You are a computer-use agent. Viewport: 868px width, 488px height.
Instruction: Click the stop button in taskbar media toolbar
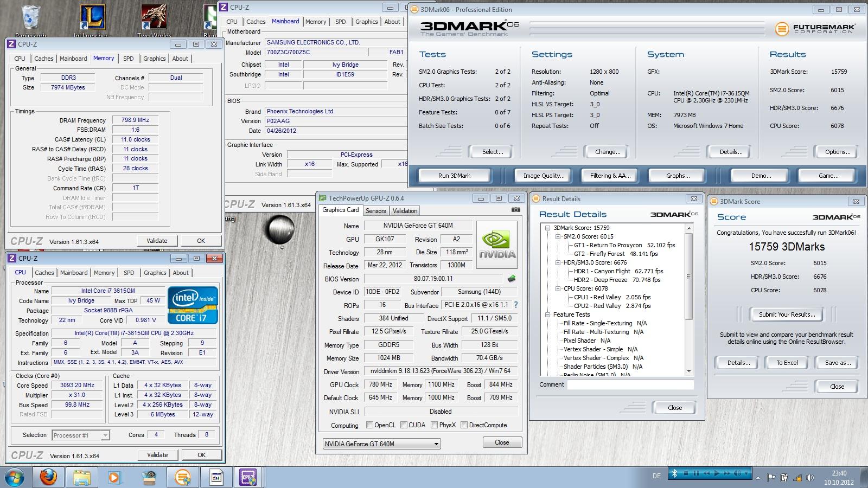pos(686,473)
